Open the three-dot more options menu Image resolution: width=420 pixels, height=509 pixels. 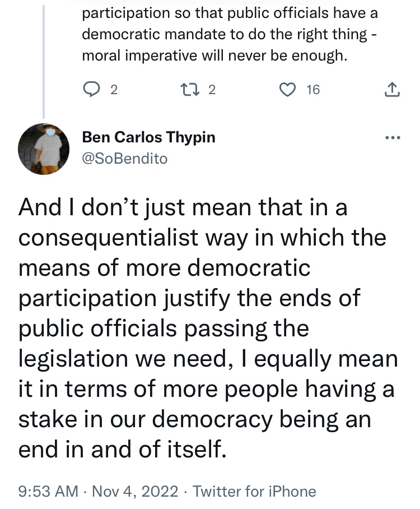393,138
